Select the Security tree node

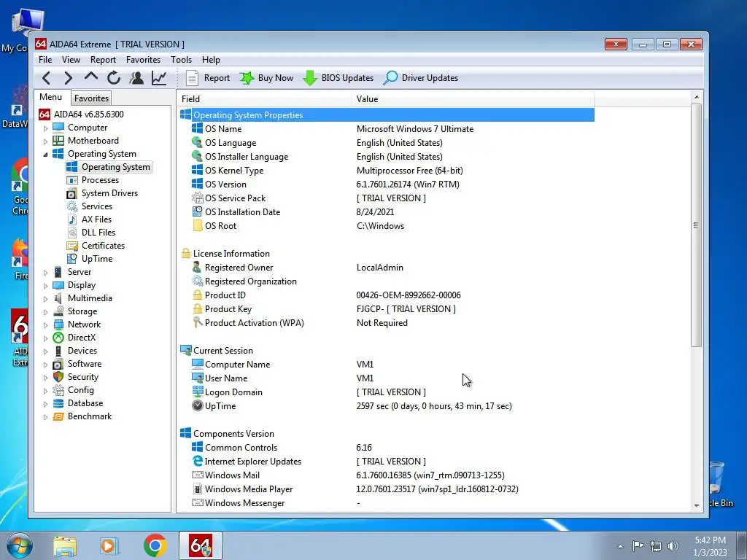82,377
